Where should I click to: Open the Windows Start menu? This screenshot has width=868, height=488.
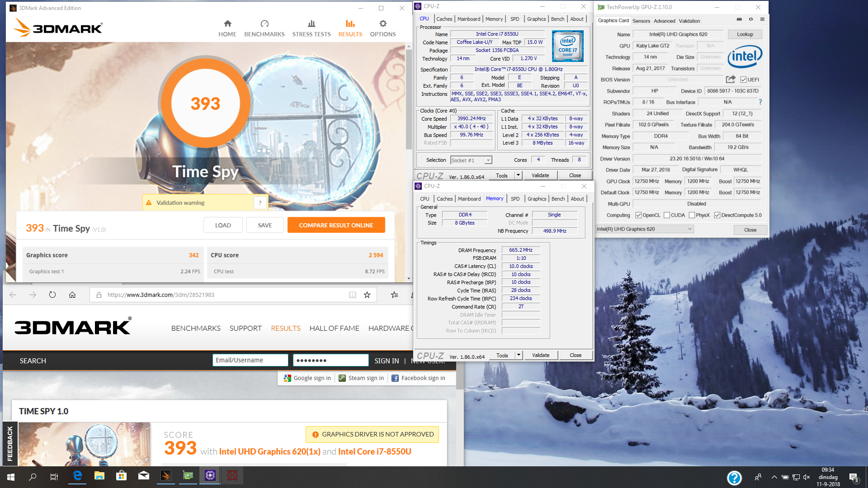click(11, 477)
